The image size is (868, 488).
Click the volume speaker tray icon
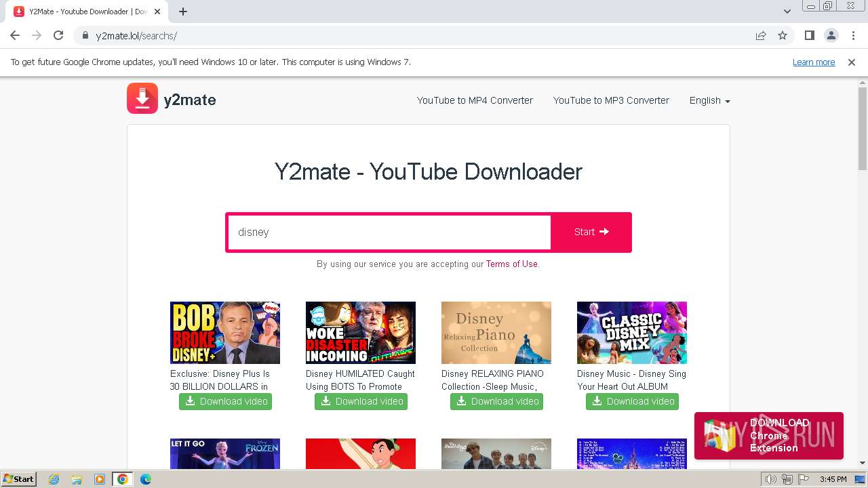770,479
